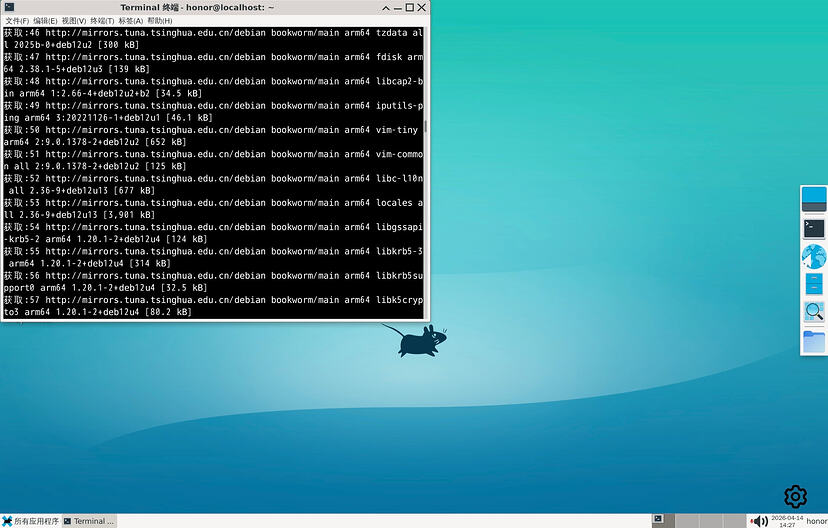The image size is (828, 528).
Task: Launch the Terminal emulator from the dock
Action: [814, 229]
